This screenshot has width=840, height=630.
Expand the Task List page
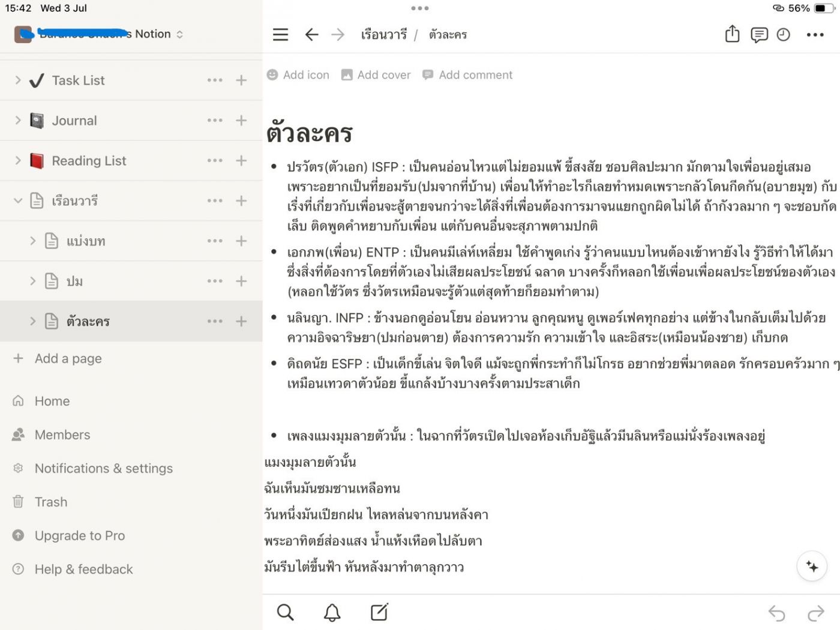[x=18, y=80]
